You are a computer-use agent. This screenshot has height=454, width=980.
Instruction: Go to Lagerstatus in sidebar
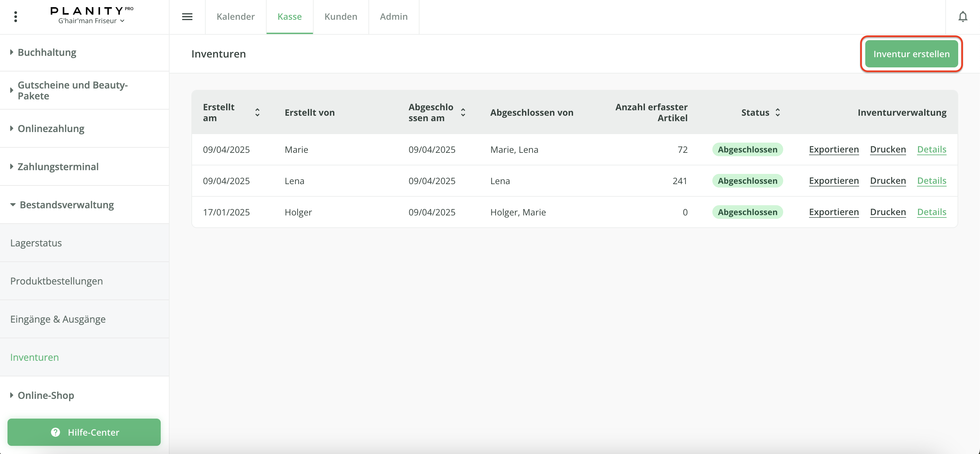(36, 243)
